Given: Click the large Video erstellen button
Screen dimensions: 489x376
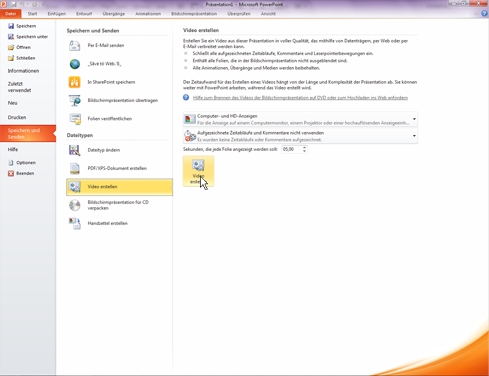Looking at the screenshot, I should pos(198,171).
